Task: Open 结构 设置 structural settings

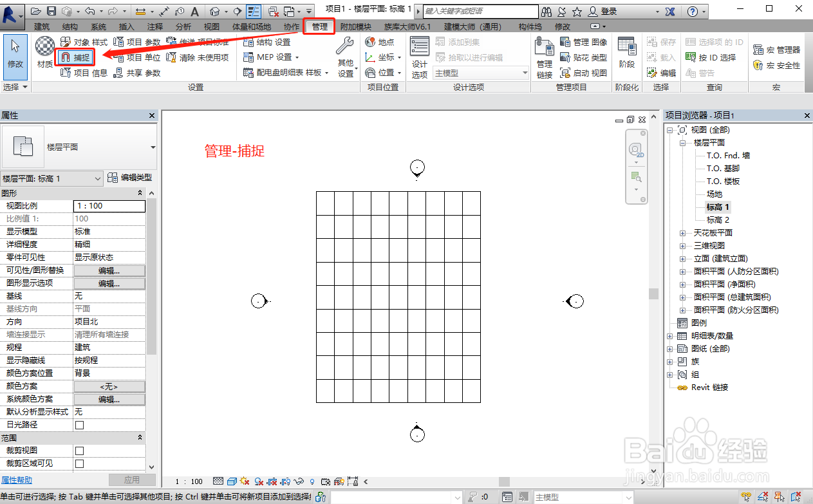Action: [266, 42]
